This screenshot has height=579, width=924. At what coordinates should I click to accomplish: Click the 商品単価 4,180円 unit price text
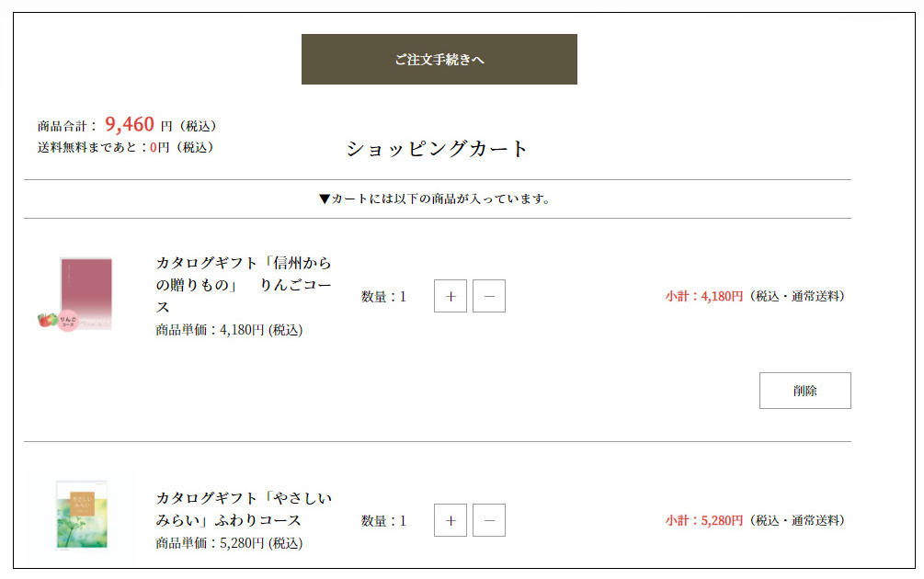[229, 330]
